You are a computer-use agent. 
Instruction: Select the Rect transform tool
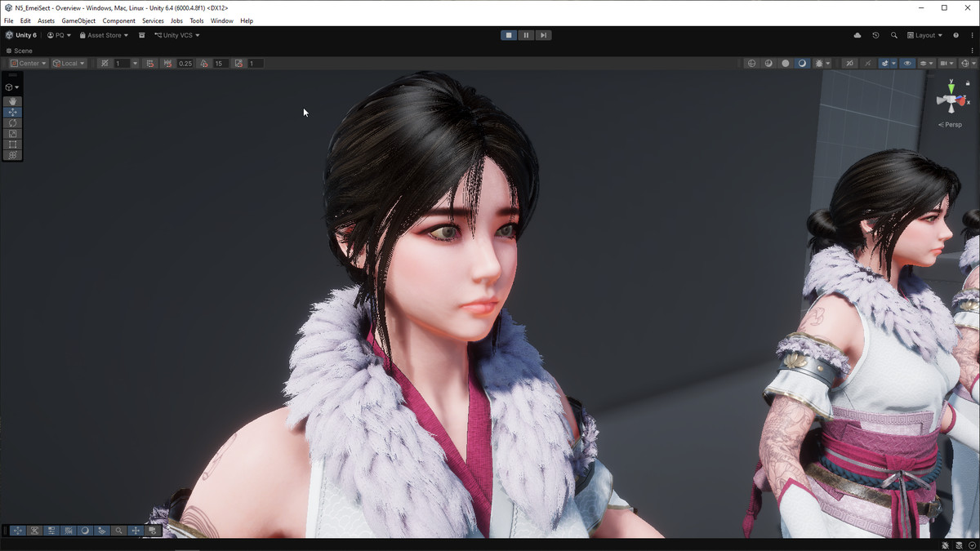tap(12, 144)
